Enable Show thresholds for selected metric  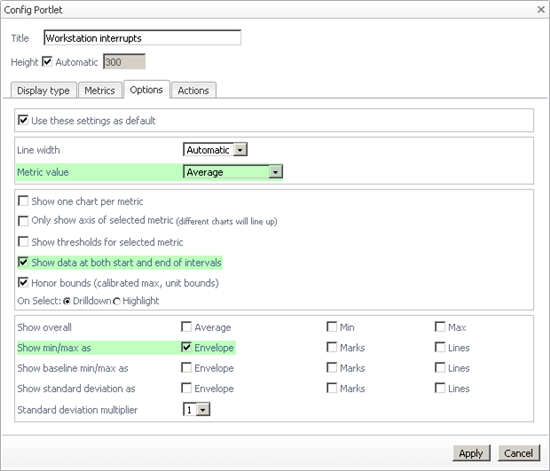(23, 242)
